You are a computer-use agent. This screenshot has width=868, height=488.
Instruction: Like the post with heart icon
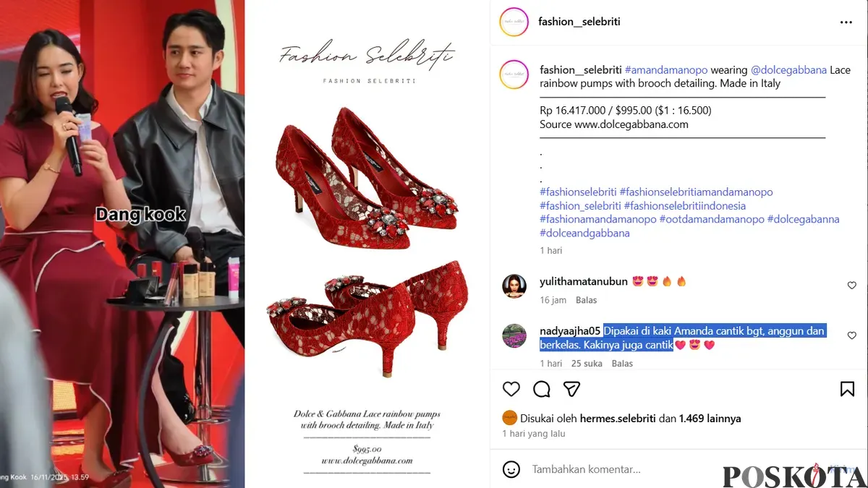511,389
